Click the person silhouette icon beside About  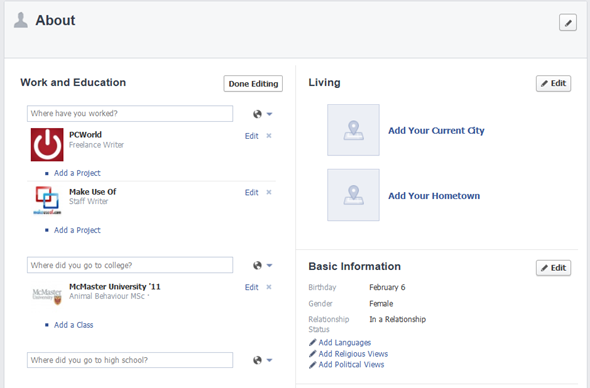pos(21,20)
